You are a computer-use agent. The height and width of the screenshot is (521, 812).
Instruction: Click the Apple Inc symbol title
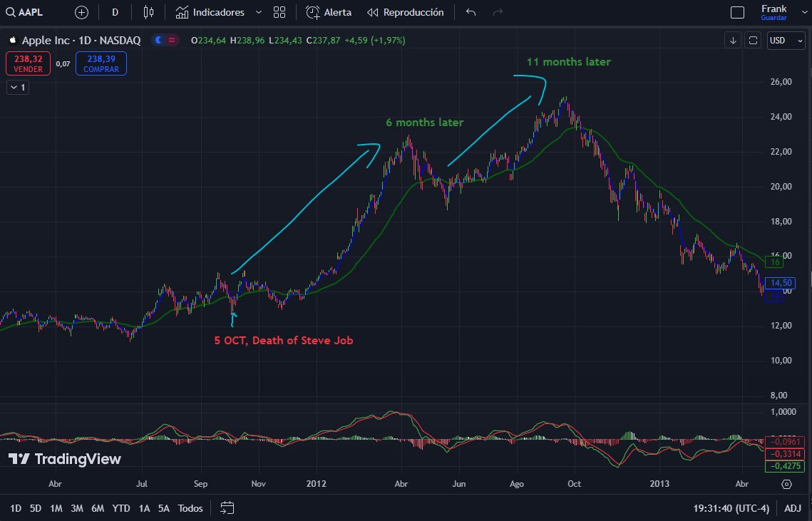pyautogui.click(x=81, y=41)
